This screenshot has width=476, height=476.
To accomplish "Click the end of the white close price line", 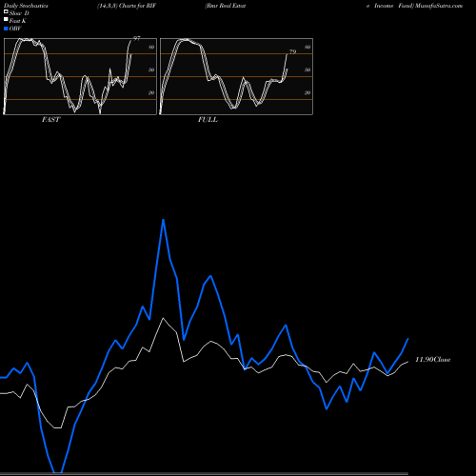I will 407,362.
